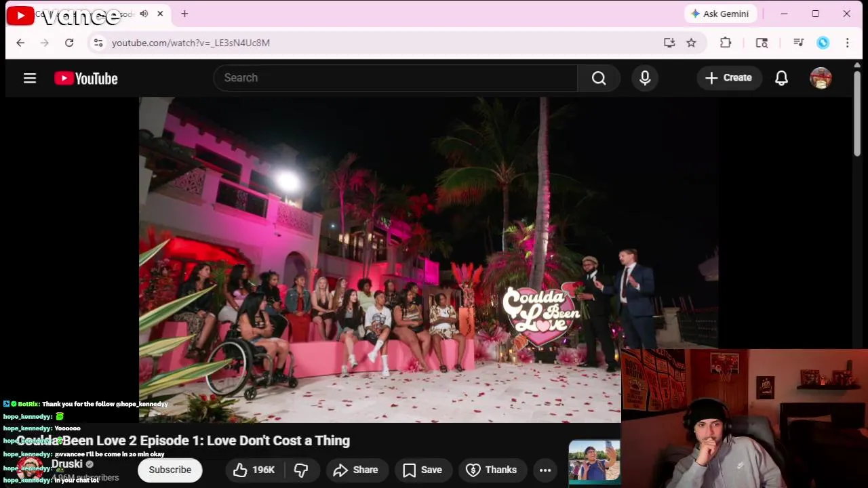Open the YouTube account avatar menu
Screen dimensions: 868x488
coord(821,78)
